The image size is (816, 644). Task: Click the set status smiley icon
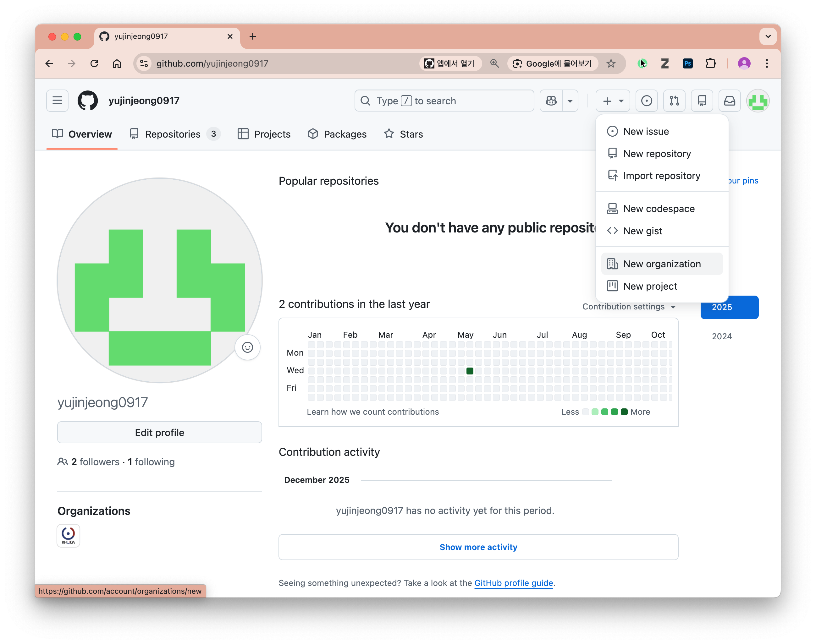click(247, 347)
